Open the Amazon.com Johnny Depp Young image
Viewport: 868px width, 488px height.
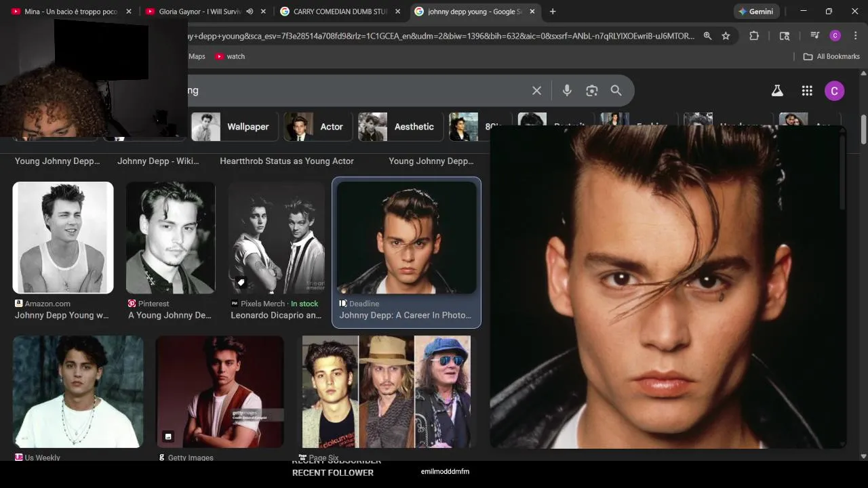click(63, 237)
